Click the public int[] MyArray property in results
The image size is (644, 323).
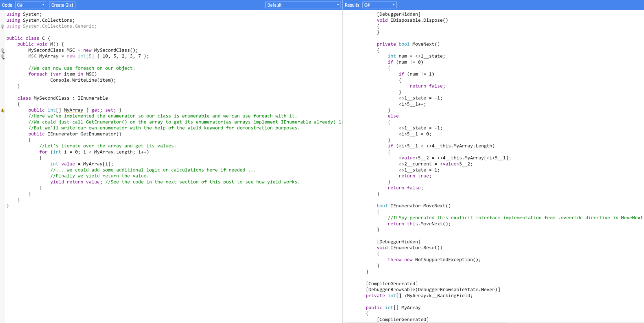(x=393, y=307)
